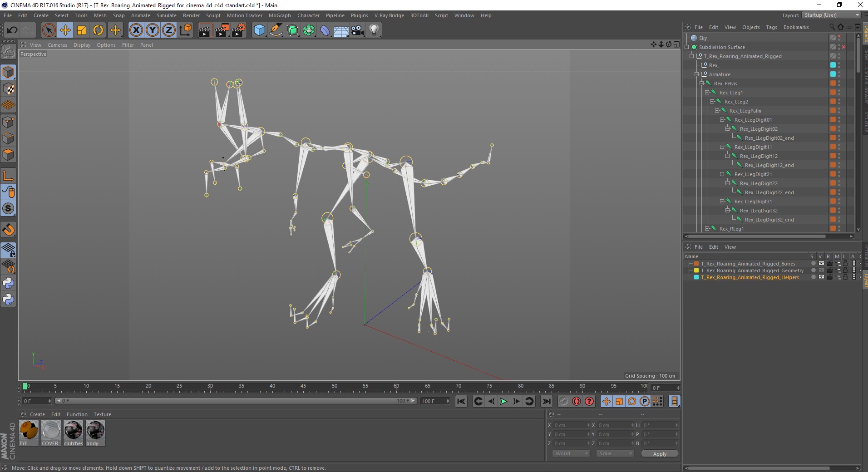This screenshot has height=472, width=868.
Task: Collapse the Rex_Pelvis node
Action: 702,84
